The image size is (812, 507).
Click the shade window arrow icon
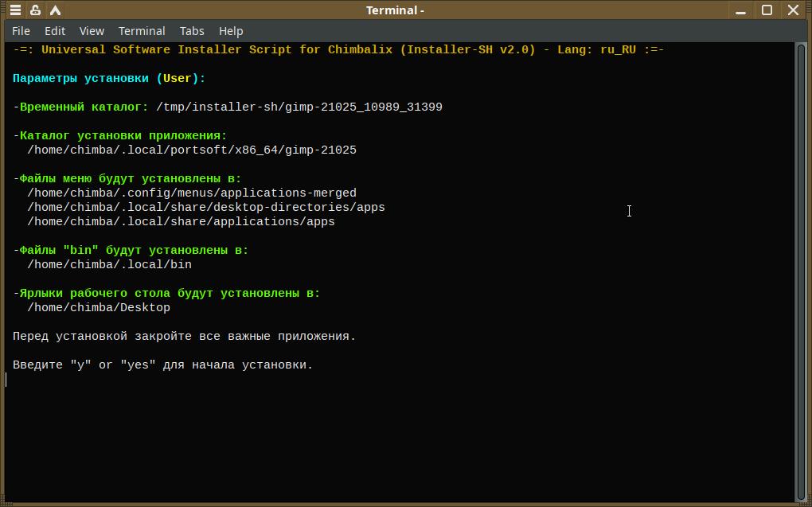56,10
